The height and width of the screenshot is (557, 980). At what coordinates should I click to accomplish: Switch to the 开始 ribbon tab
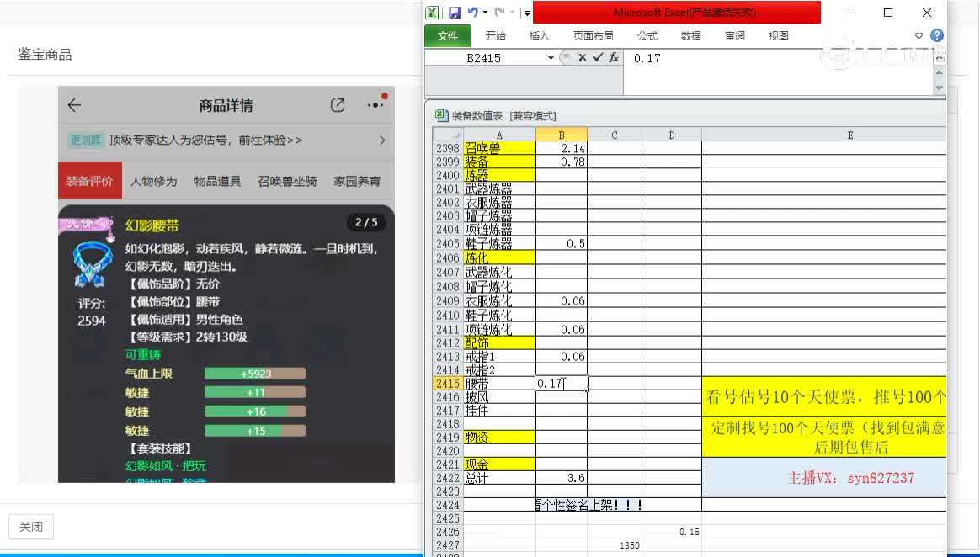pos(496,36)
